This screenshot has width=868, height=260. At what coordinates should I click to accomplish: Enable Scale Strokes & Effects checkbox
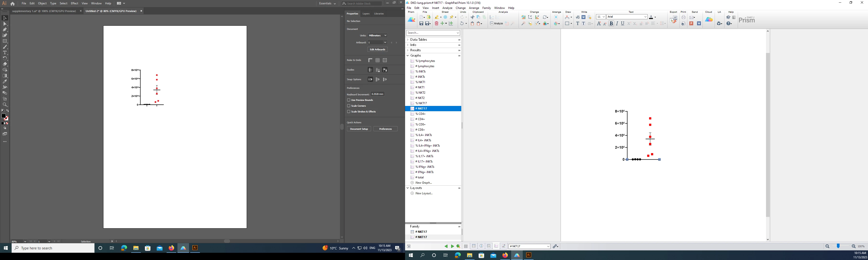coord(349,112)
